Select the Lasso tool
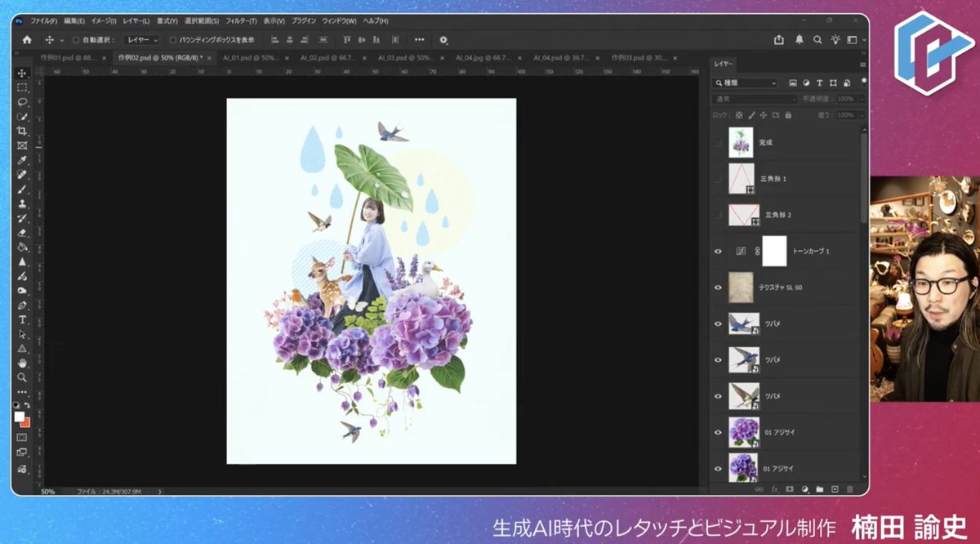The height and width of the screenshot is (544, 980). point(22,102)
